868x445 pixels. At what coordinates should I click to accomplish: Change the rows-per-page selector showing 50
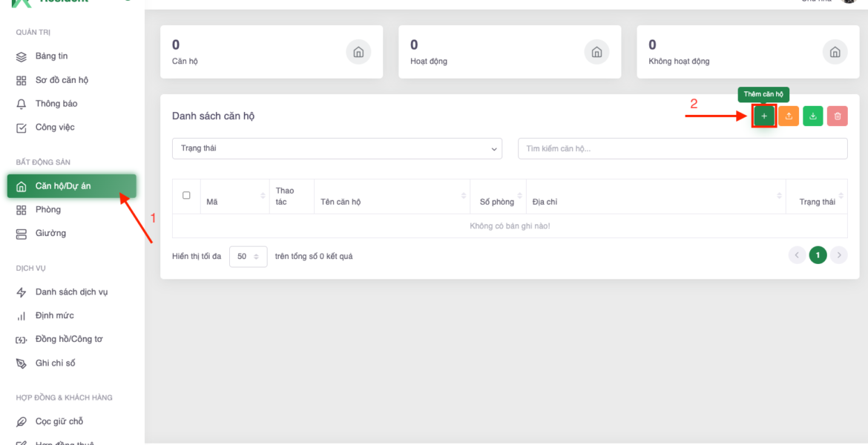point(248,257)
